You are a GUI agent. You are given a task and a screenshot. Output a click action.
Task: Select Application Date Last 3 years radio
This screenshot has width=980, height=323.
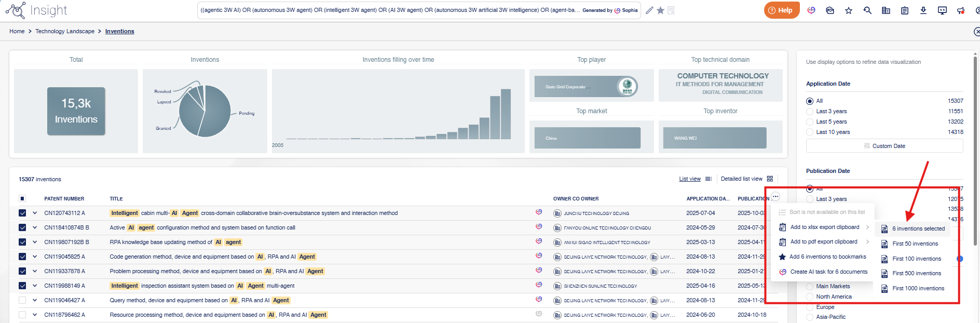click(810, 112)
